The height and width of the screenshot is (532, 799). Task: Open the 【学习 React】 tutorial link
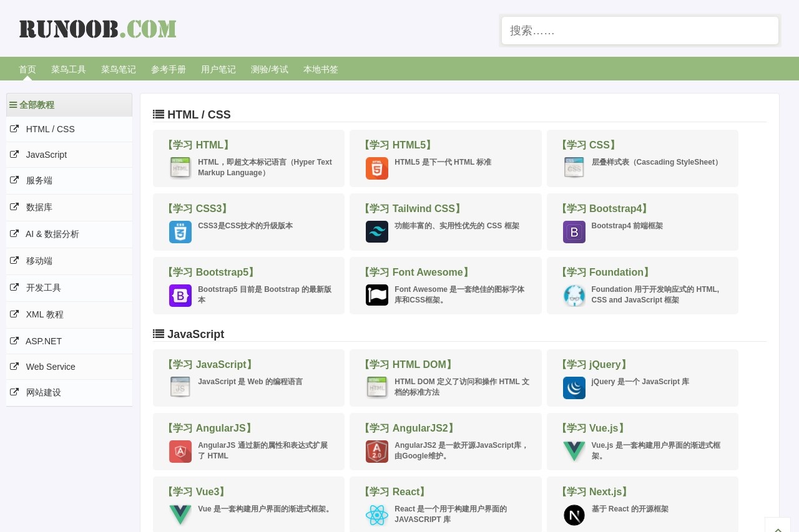(395, 491)
